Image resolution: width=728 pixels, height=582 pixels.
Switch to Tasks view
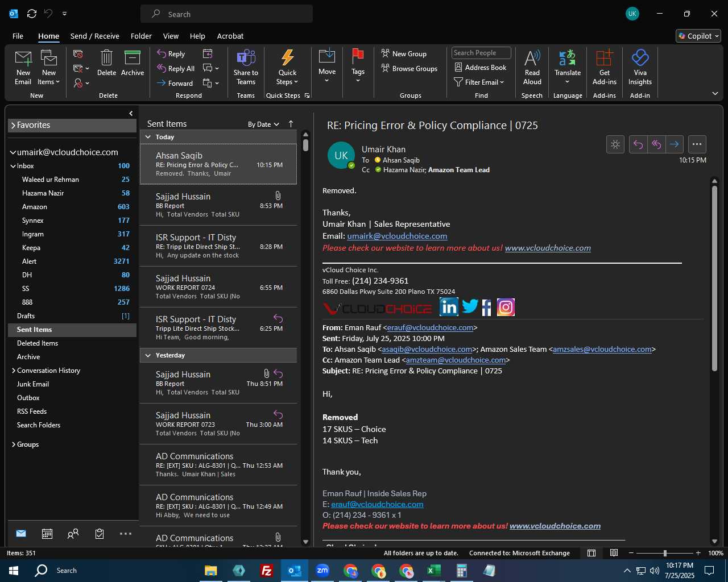point(100,534)
